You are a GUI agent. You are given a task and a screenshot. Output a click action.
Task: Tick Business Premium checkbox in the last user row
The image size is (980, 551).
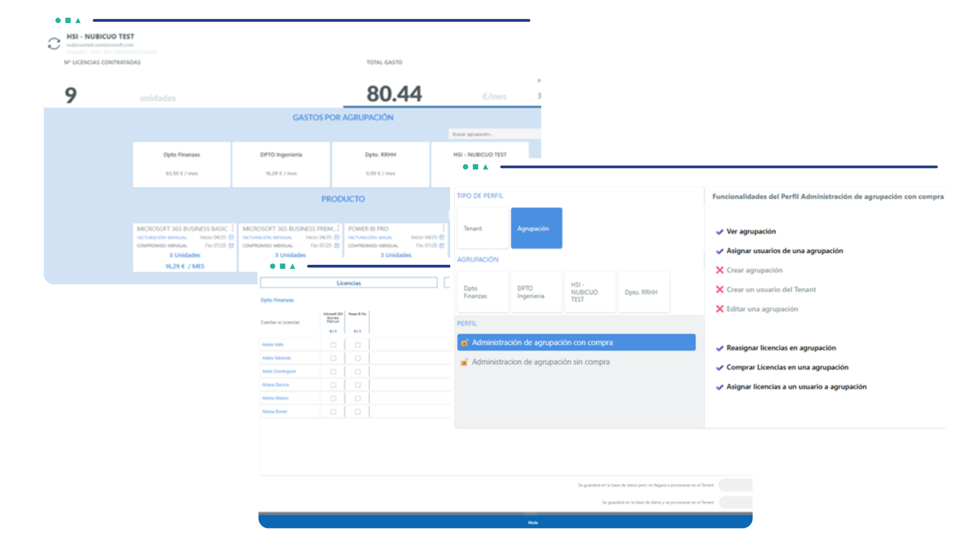tap(333, 412)
